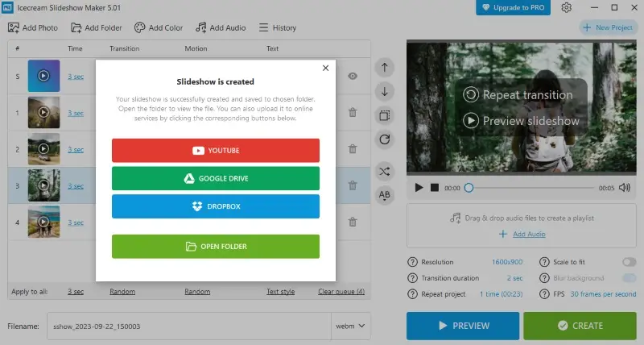Edit 3 sec time of slide 4
The height and width of the screenshot is (345, 644).
tap(76, 222)
